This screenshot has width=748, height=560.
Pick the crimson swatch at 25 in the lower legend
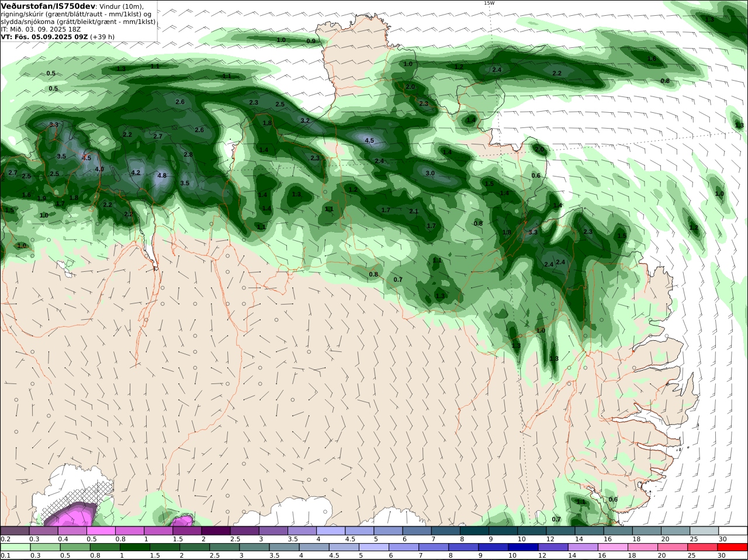coord(704,547)
